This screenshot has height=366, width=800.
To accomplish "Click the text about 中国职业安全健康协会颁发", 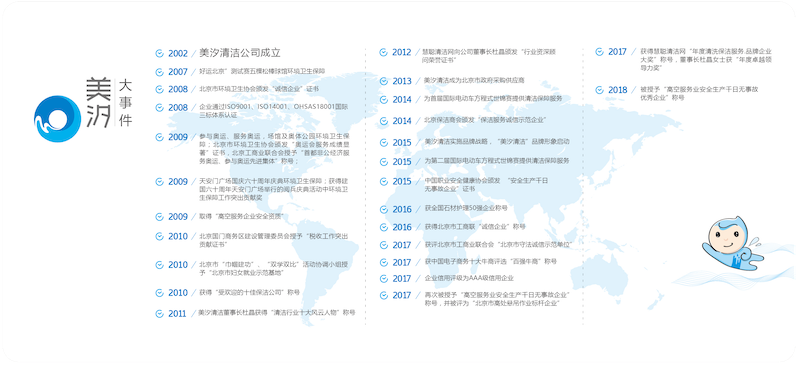I will [x=486, y=185].
